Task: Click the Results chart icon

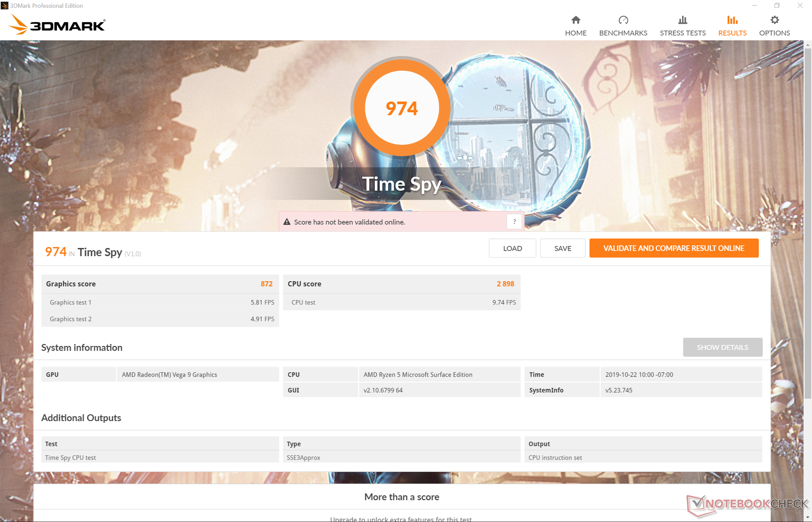Action: 732,20
